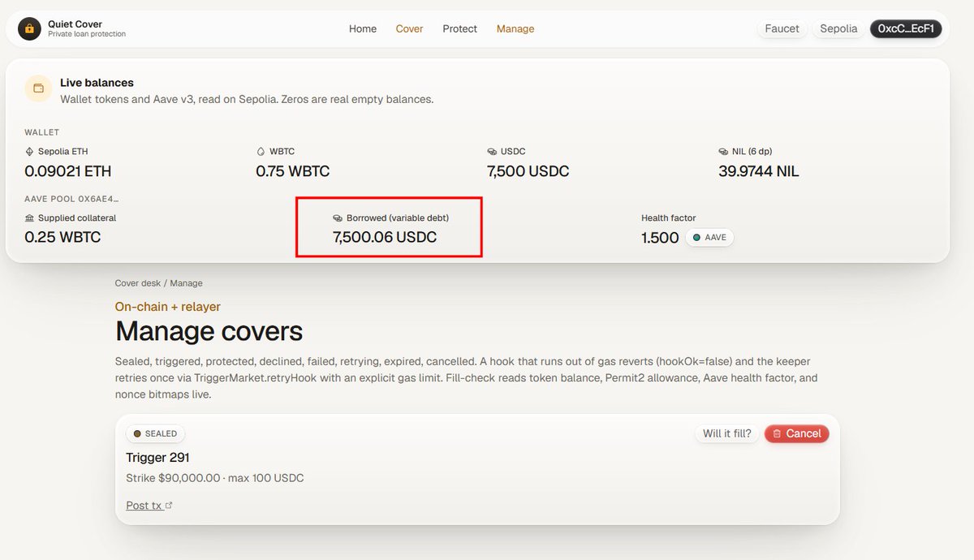This screenshot has width=974, height=560.
Task: Click the USDC coins icon in wallet row
Action: click(492, 152)
